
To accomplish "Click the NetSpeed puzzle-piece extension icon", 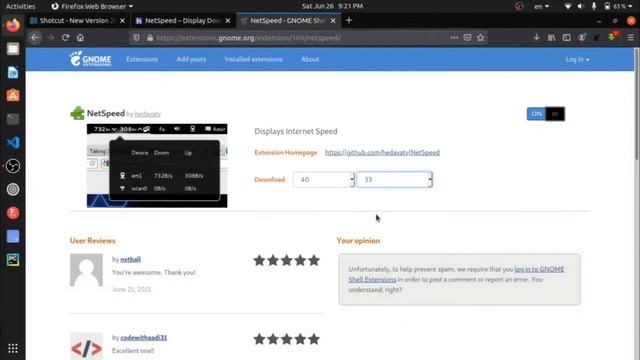I will click(x=77, y=113).
